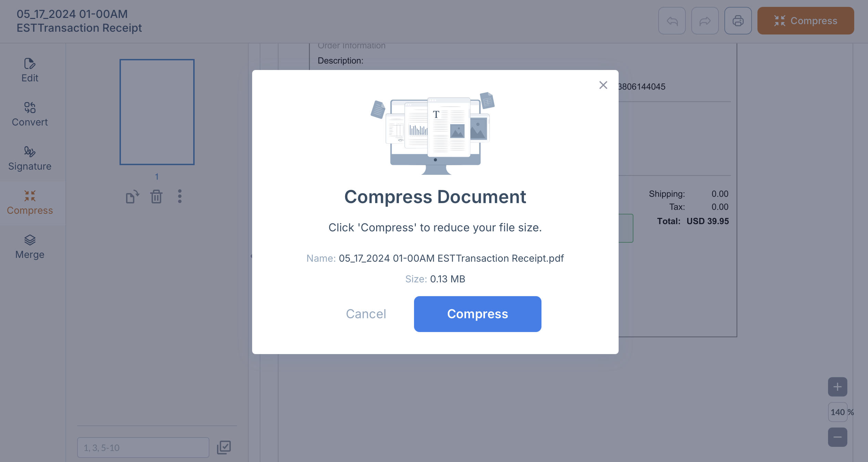Rotate page using thumbnail rotate icon

tap(132, 197)
